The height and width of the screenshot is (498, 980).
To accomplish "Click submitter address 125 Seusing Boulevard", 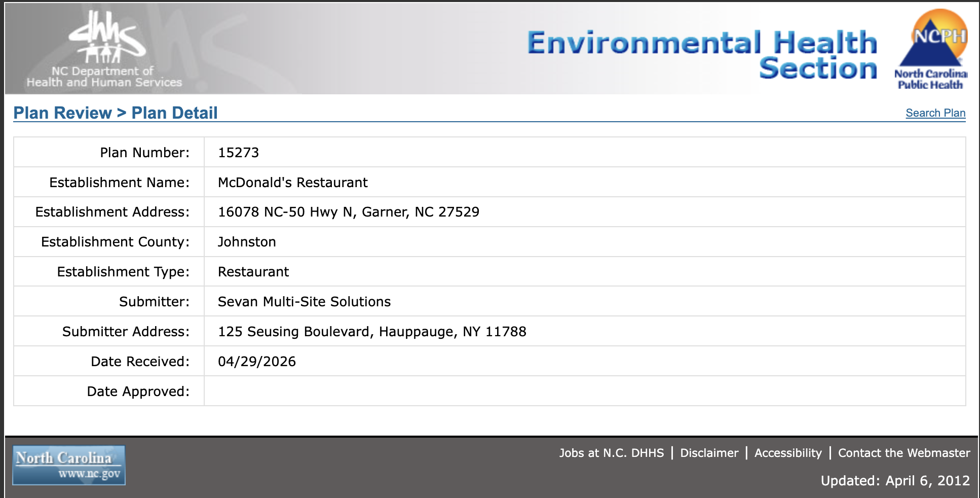I will [372, 332].
